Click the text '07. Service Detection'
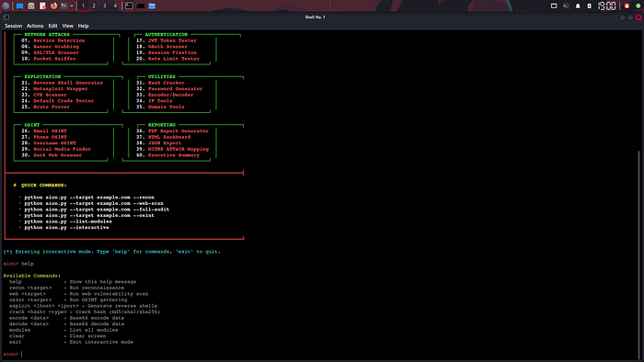 click(53, 40)
